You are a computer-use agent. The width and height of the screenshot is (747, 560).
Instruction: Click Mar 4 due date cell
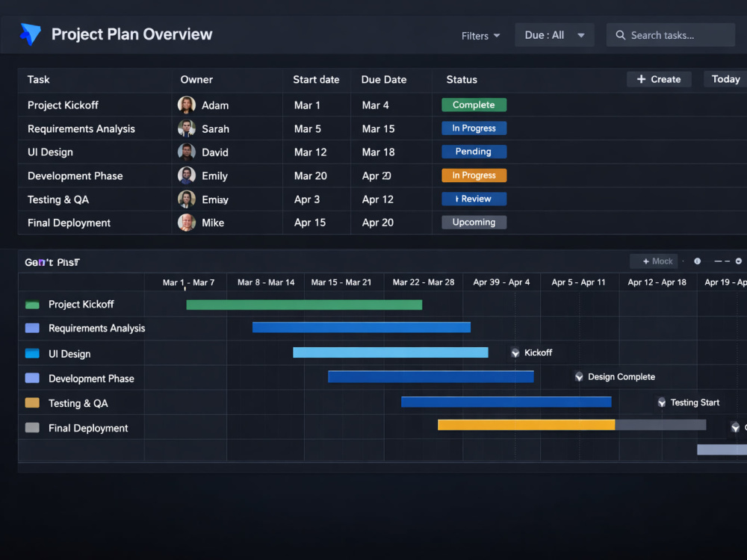tap(376, 105)
